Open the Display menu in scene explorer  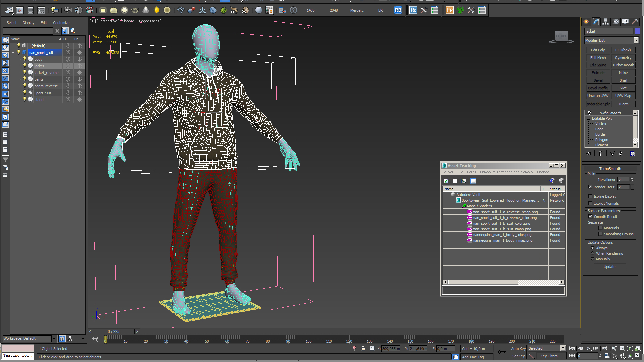(29, 23)
